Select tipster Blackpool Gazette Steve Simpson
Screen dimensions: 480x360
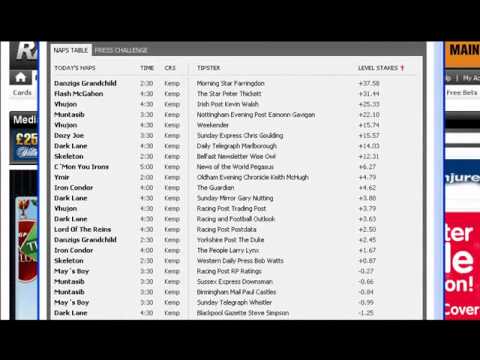click(243, 313)
